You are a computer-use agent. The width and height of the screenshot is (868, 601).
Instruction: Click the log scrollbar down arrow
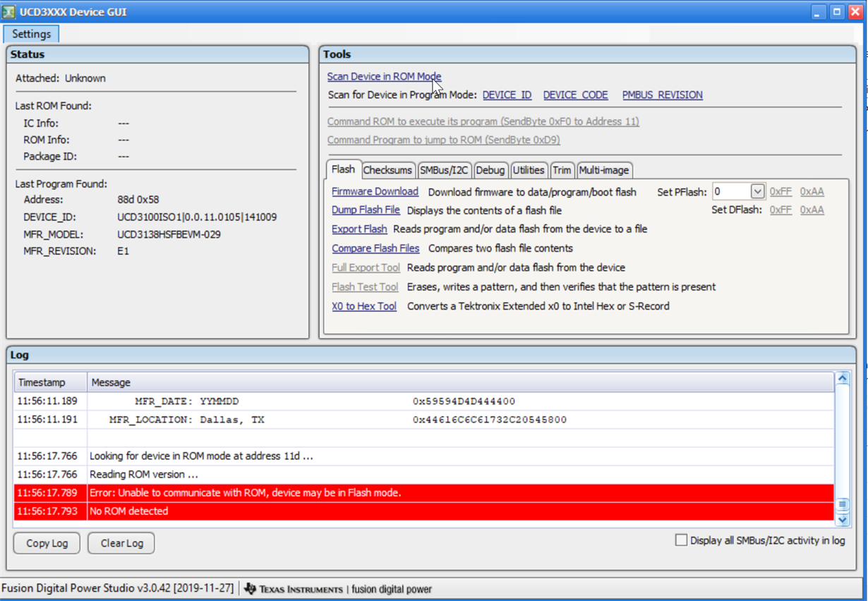click(x=842, y=519)
